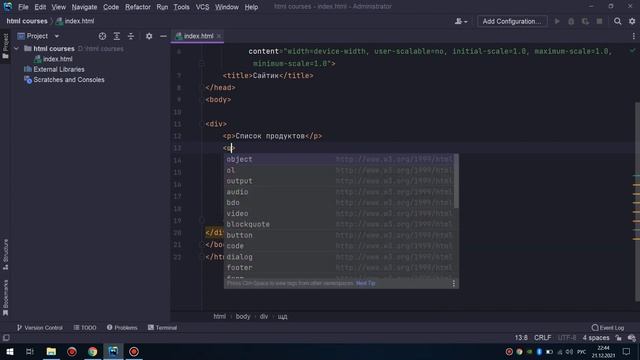Choose object from autocomplete list

pyautogui.click(x=339, y=159)
